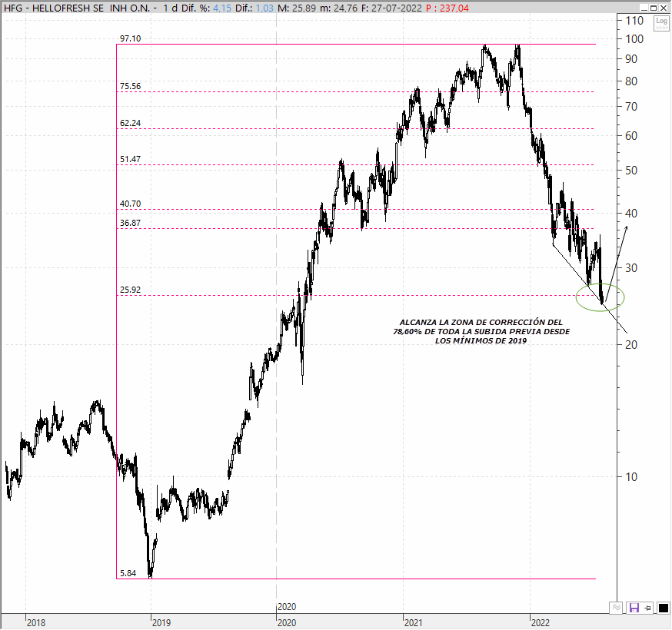Click the 2022 label on time axis

click(540, 622)
